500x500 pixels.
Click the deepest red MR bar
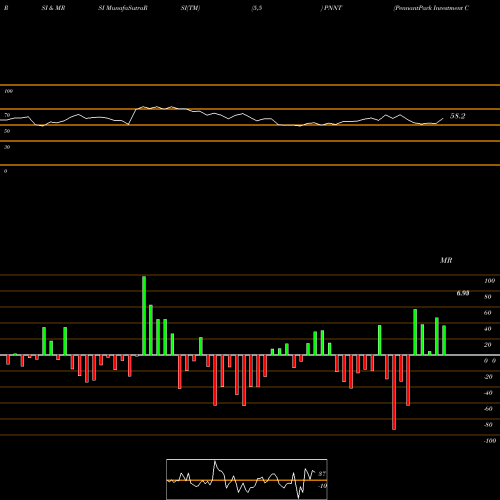[x=394, y=392]
